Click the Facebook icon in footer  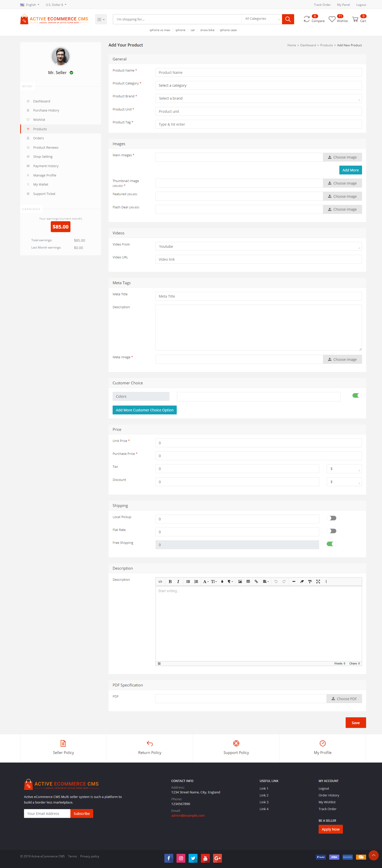tap(169, 858)
